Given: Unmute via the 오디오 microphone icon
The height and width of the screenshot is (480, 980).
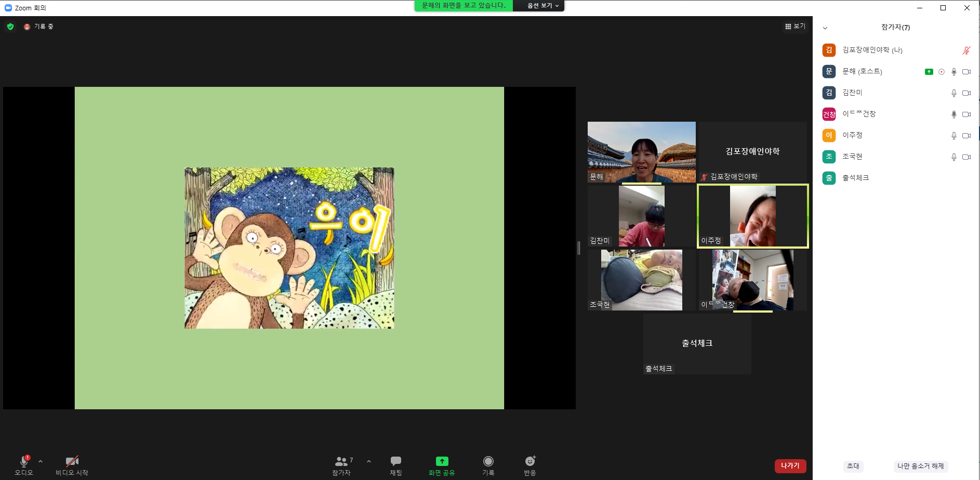Looking at the screenshot, I should tap(24, 461).
